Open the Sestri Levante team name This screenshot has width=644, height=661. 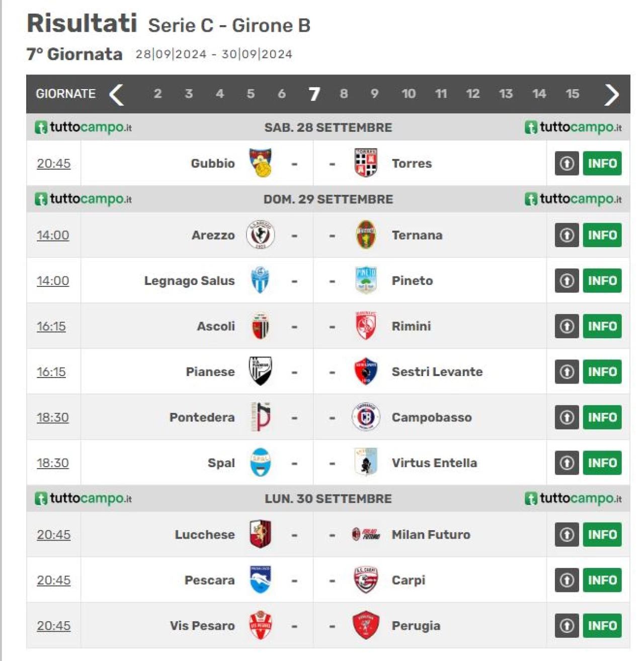[x=437, y=372]
